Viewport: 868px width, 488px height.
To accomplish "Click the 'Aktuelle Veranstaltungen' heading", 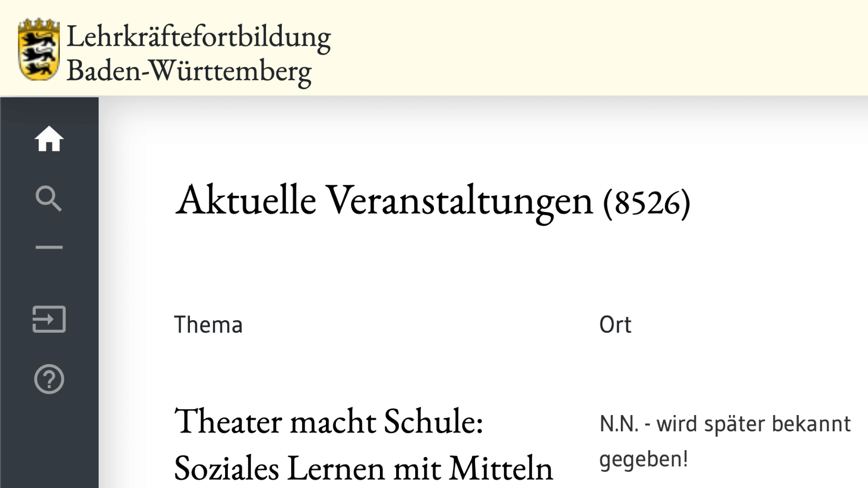I will point(383,200).
